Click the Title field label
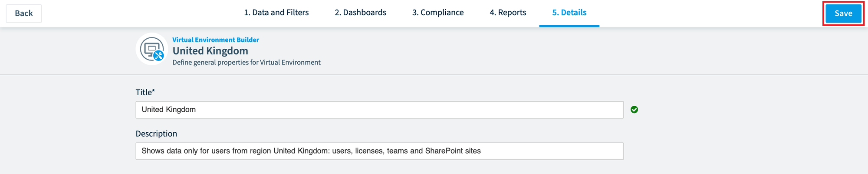The width and height of the screenshot is (868, 174). tap(145, 92)
